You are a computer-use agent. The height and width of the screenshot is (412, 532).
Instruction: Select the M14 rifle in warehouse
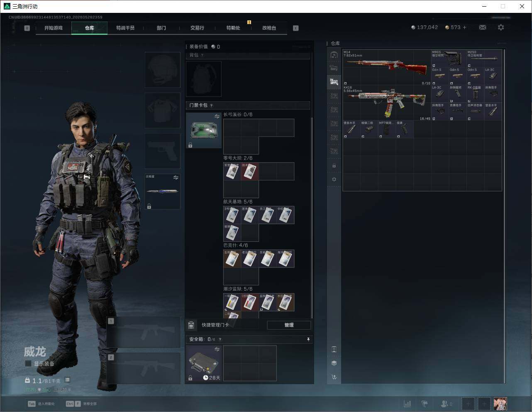click(x=387, y=67)
